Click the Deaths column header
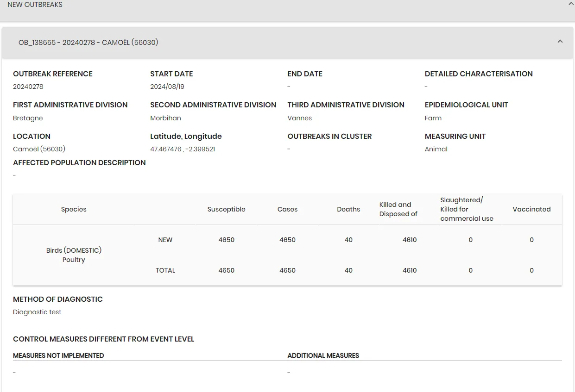 point(348,209)
